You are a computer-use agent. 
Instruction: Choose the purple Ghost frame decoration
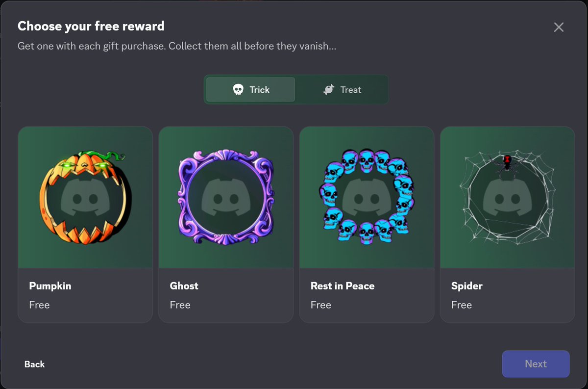pos(226,197)
